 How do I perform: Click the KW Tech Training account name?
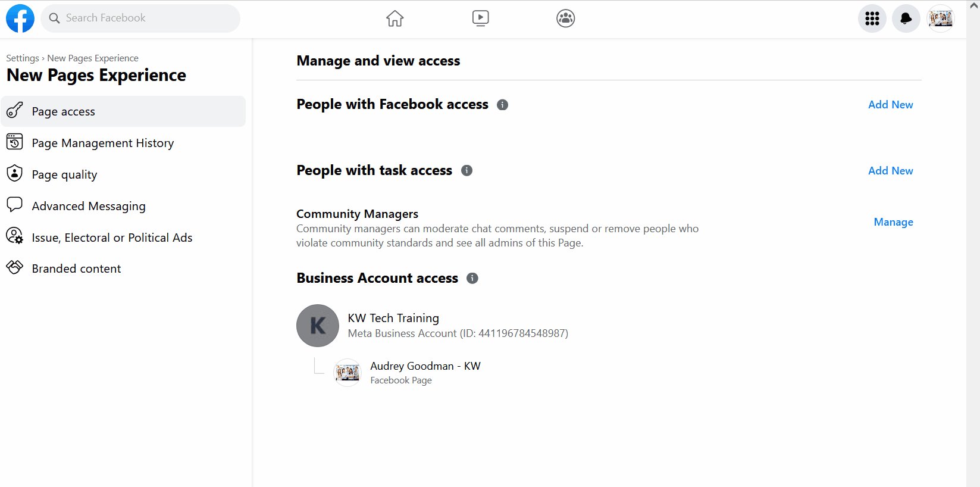coord(393,318)
